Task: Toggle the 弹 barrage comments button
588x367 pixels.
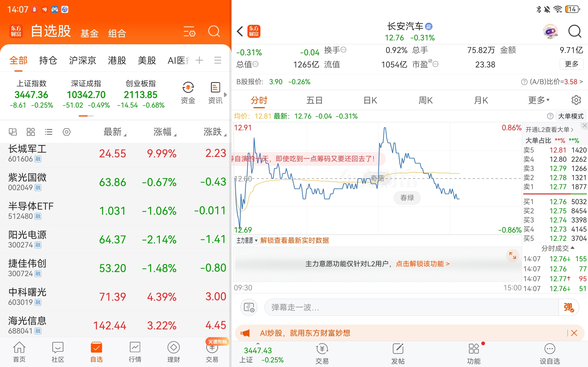Action: (x=568, y=307)
